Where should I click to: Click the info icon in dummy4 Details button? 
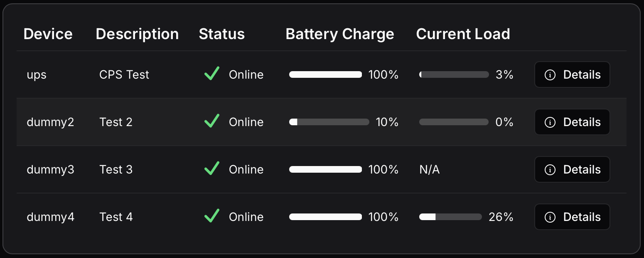(x=550, y=217)
